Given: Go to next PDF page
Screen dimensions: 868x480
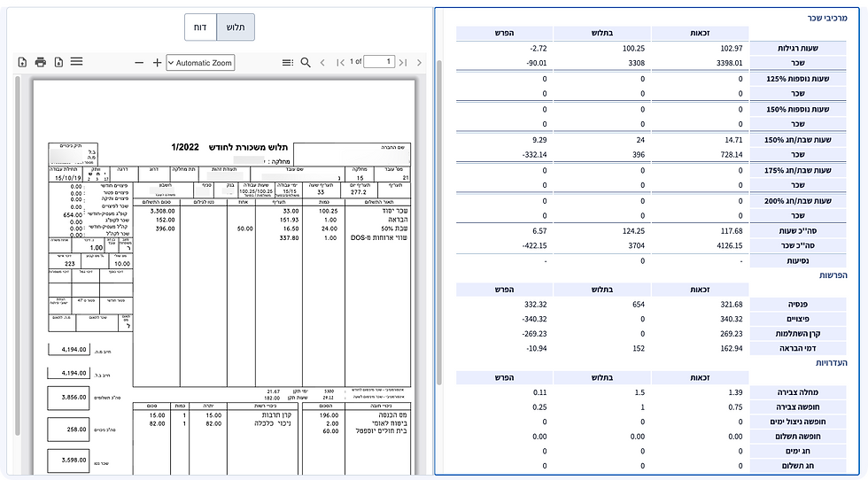Looking at the screenshot, I should click(419, 63).
